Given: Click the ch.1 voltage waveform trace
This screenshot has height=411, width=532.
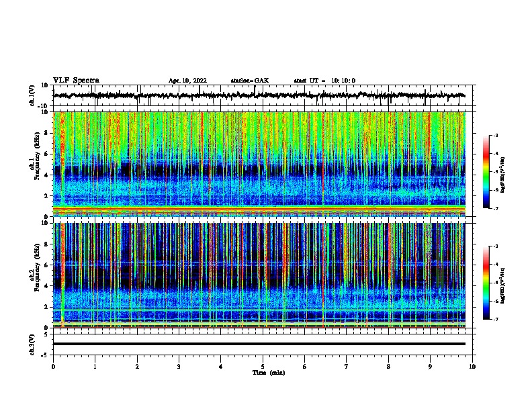Looking at the screenshot, I should (x=259, y=95).
